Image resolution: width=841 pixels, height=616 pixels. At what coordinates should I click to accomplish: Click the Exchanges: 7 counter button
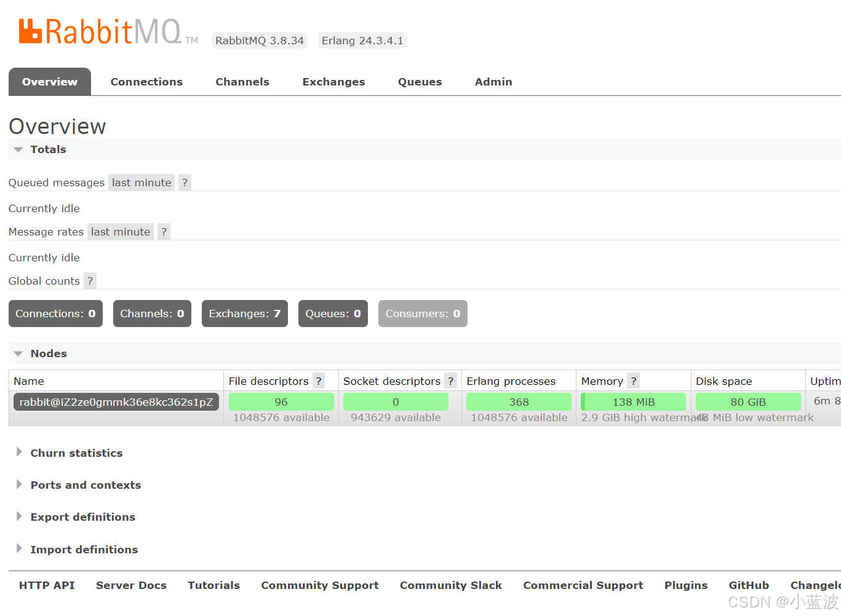pyautogui.click(x=244, y=314)
